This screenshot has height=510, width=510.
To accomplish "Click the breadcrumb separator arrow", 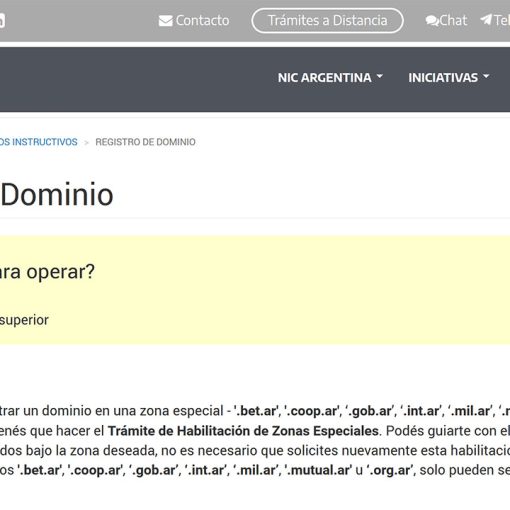I will (x=86, y=143).
